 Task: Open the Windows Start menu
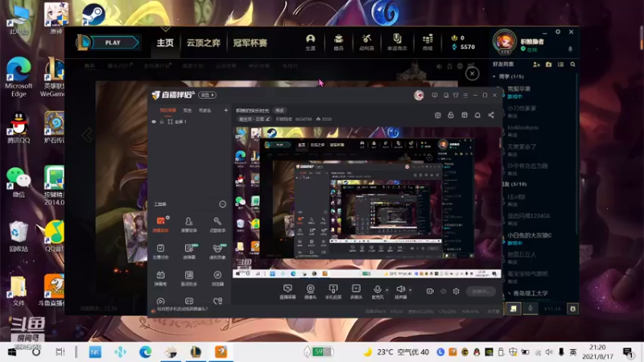pyautogui.click(x=12, y=352)
